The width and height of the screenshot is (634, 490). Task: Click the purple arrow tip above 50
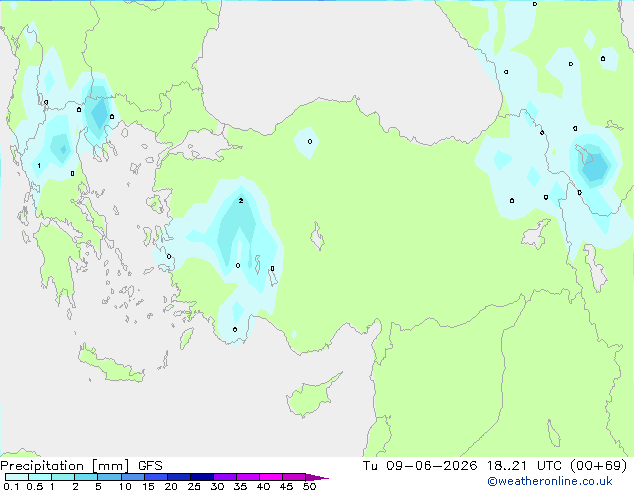tap(317, 477)
